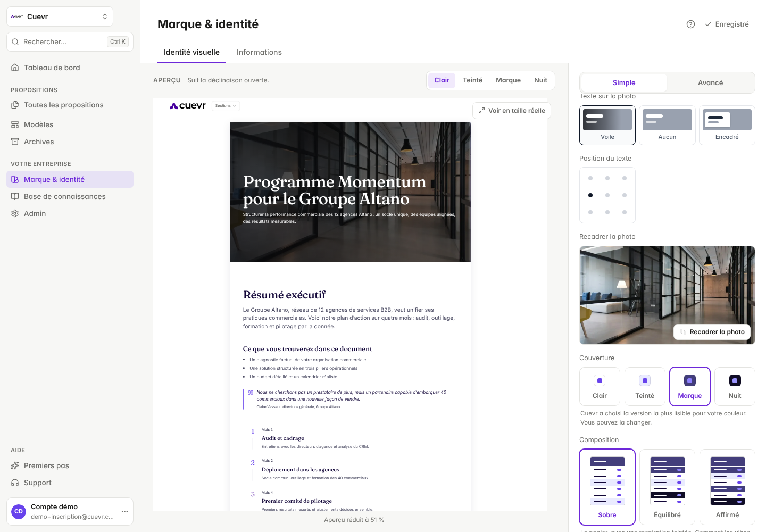Viewport: 766px width, 532px height.
Task: Click the Cuevr logo in preview header
Action: 188,106
